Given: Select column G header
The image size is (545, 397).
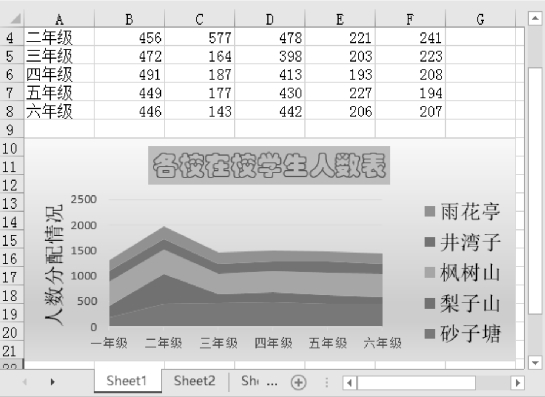Looking at the screenshot, I should pyautogui.click(x=480, y=19).
